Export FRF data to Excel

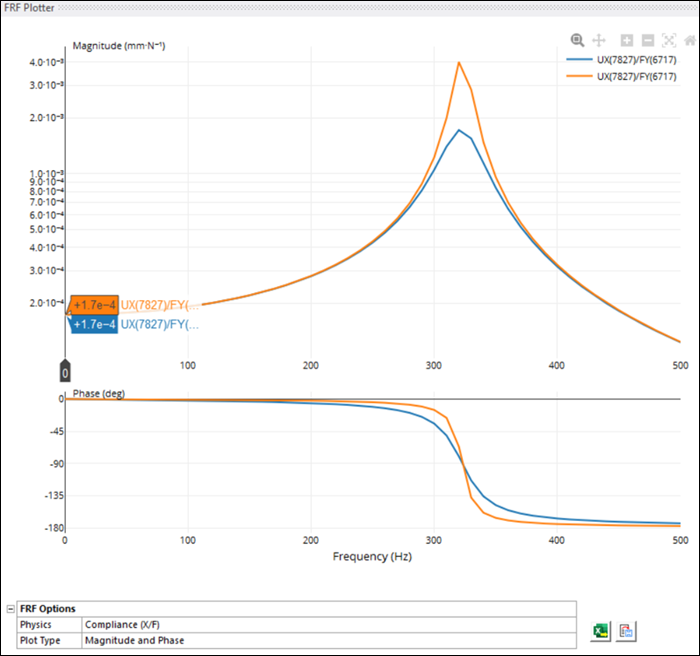point(602,631)
